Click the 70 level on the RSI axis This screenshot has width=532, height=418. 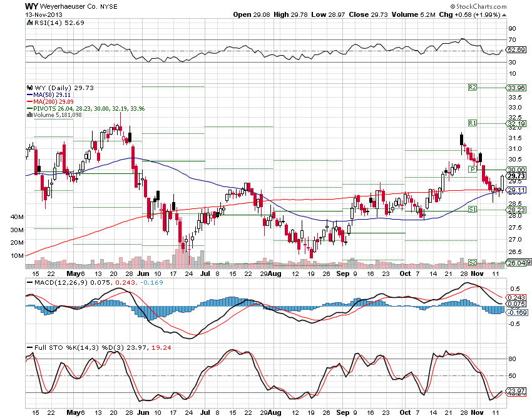pyautogui.click(x=512, y=40)
